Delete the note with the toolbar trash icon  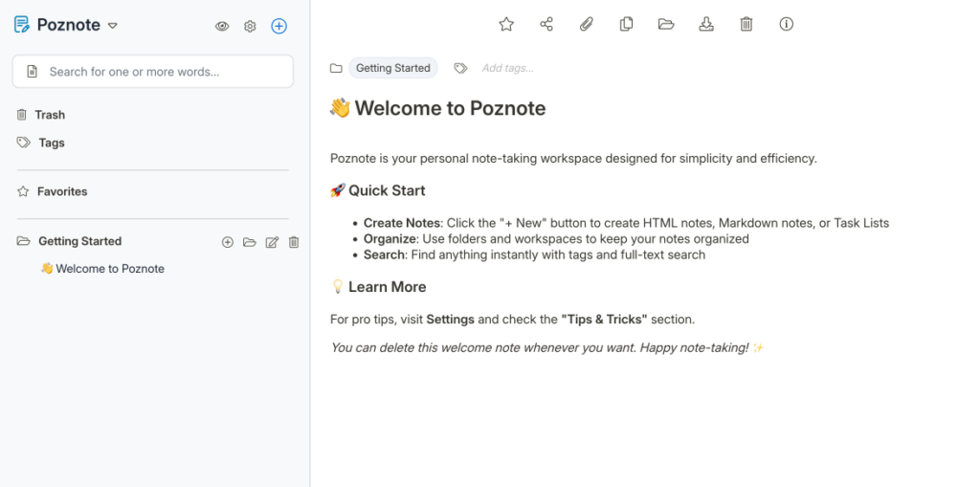pyautogui.click(x=746, y=25)
